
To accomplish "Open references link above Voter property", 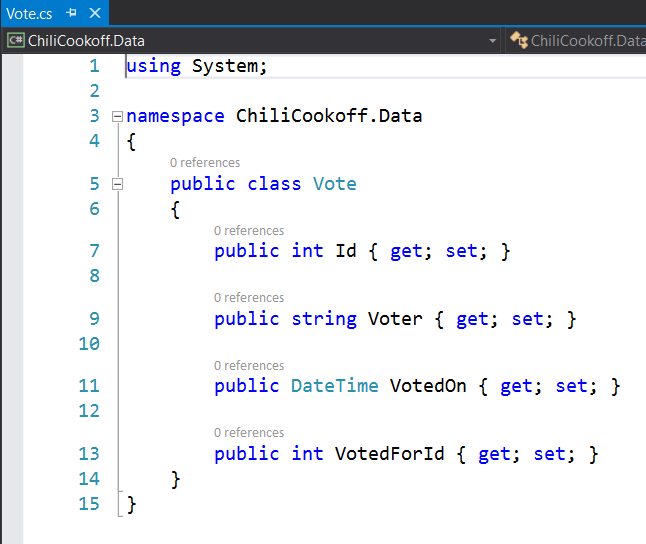I will click(249, 298).
